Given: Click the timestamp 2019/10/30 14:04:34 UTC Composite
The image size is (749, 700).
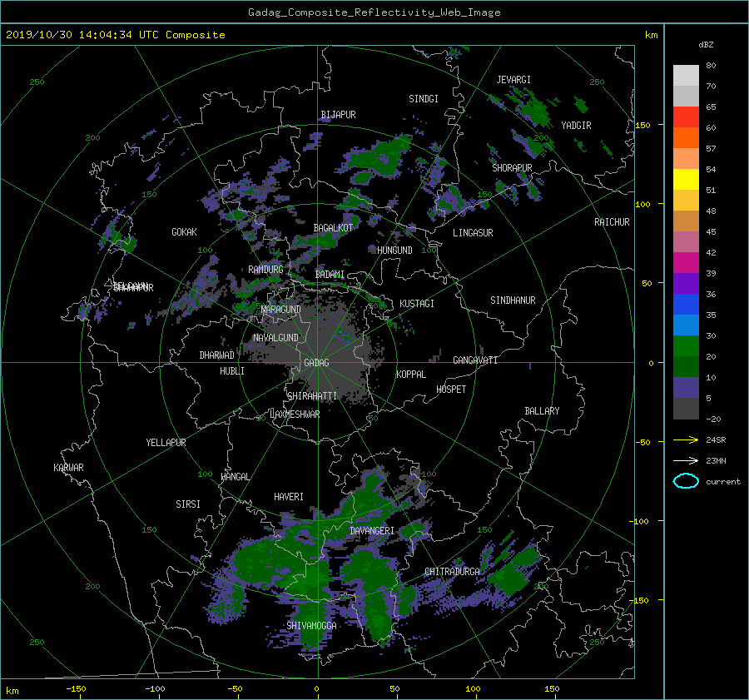Looking at the screenshot, I should (115, 35).
